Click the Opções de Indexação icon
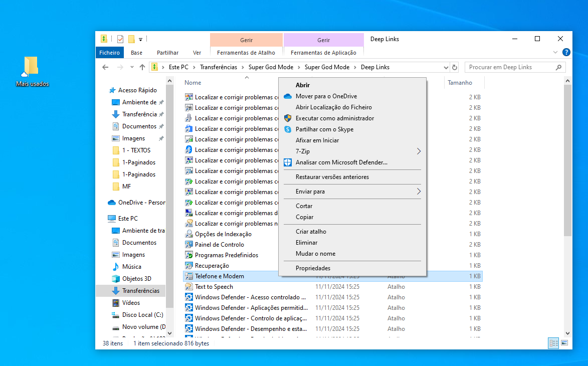The width and height of the screenshot is (588, 366). 189,234
